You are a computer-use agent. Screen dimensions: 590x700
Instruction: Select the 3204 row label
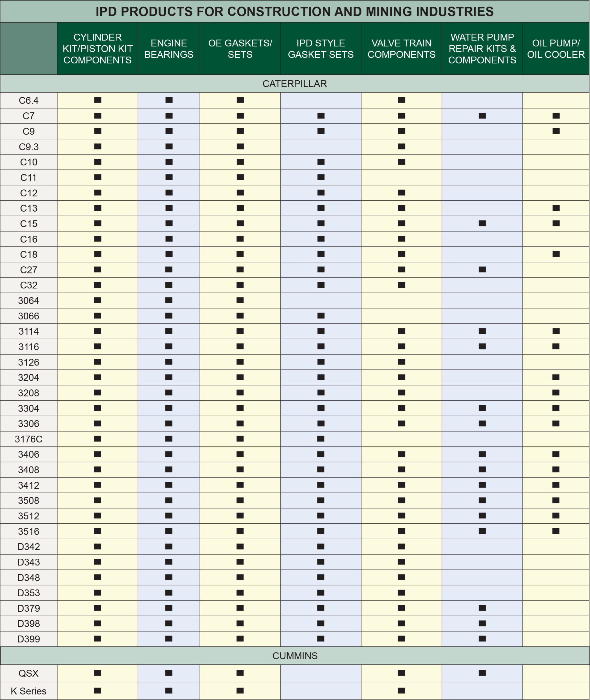click(x=29, y=377)
